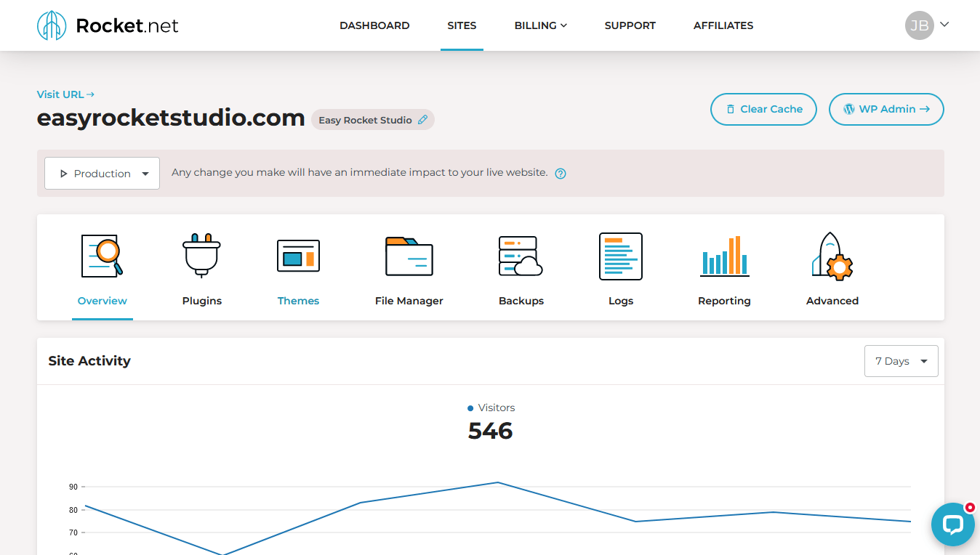980x555 pixels.
Task: Click the easyrocketstudio.com site title
Action: coord(171,118)
